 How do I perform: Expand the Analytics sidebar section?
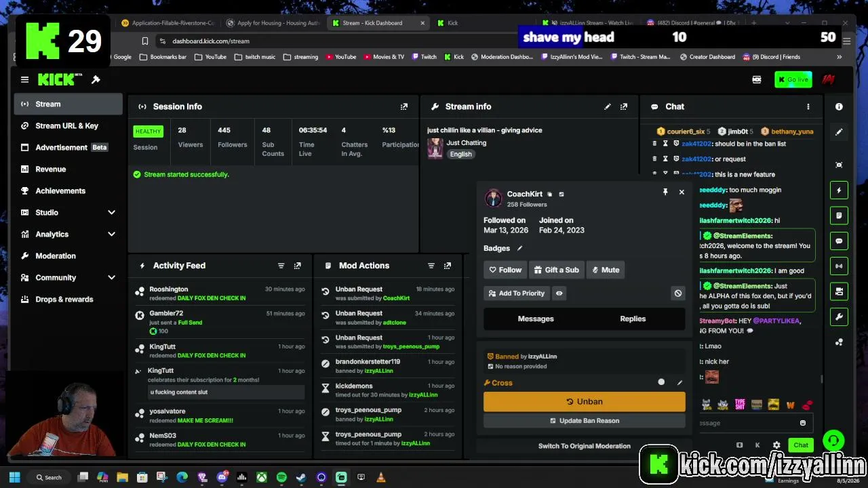111,235
